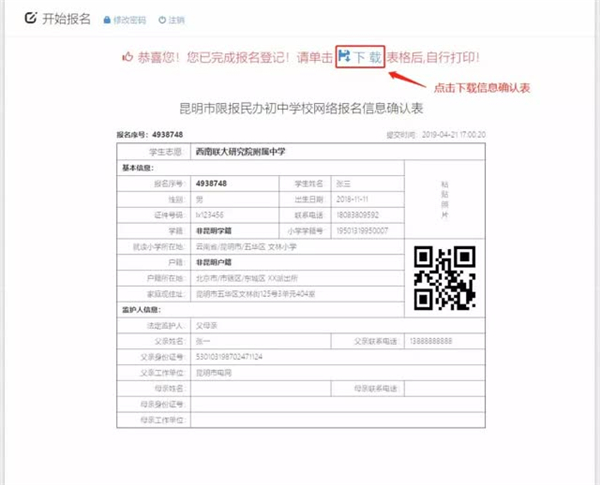The image size is (600, 485).
Task: Click the 法定监护人 value 父母亲
Action: coord(206,326)
